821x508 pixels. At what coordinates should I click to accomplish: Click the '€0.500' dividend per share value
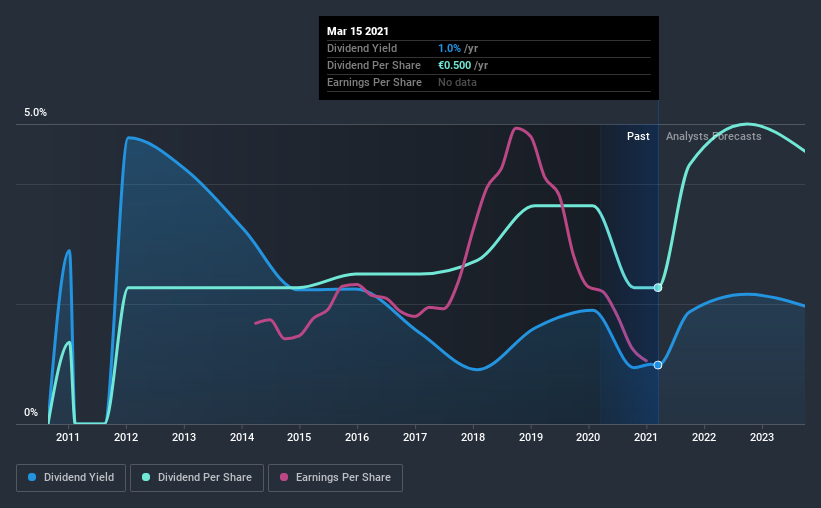[x=454, y=65]
